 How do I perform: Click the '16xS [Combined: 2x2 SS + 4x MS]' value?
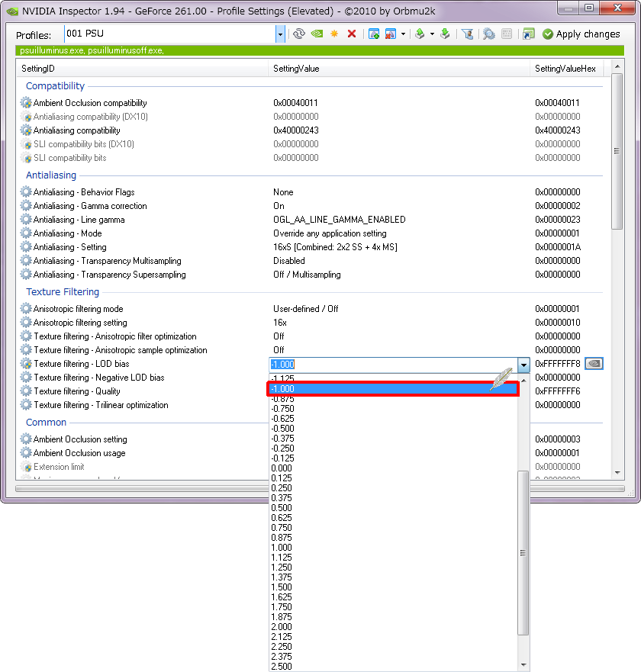coord(335,247)
